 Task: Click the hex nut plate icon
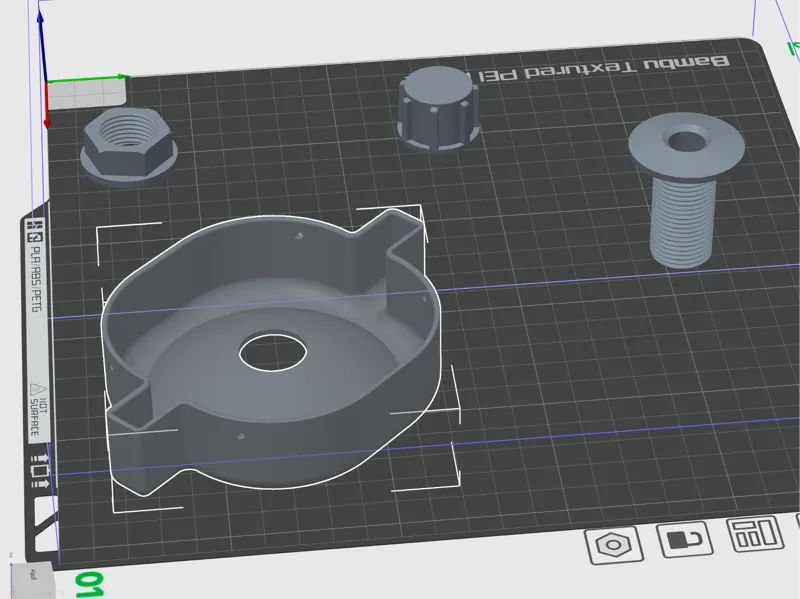(614, 545)
